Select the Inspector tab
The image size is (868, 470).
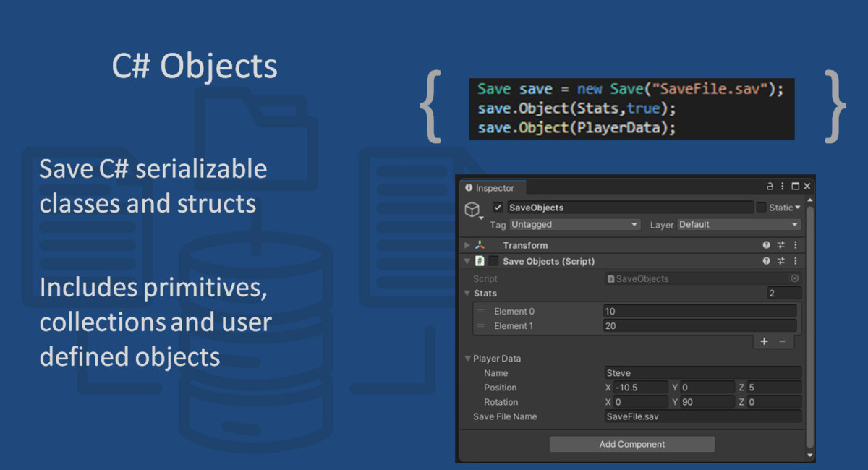point(492,187)
